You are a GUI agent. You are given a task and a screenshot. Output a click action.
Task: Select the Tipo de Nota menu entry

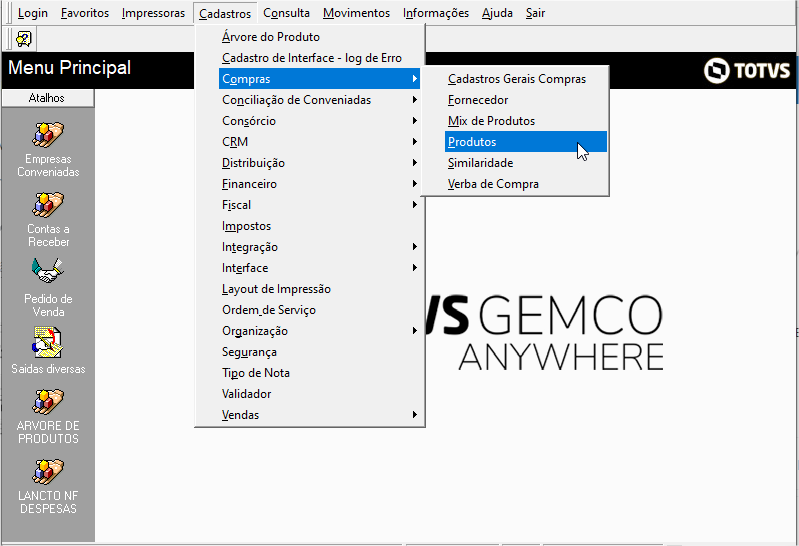(x=319, y=373)
